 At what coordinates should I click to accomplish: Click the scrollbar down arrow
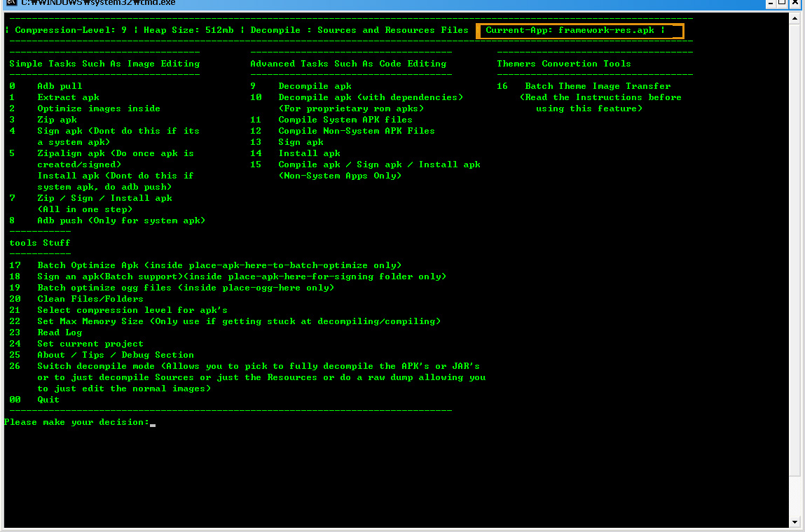(x=794, y=521)
